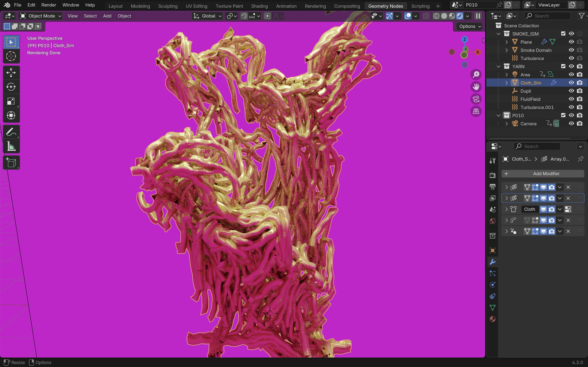Screen dimensions: 588x367
Task: Pause viewport render preview
Action: (x=478, y=16)
